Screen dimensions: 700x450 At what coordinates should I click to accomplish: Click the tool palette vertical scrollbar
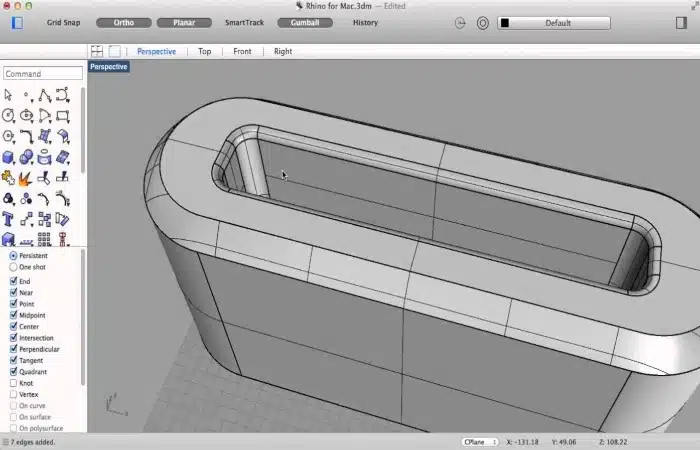click(x=83, y=130)
